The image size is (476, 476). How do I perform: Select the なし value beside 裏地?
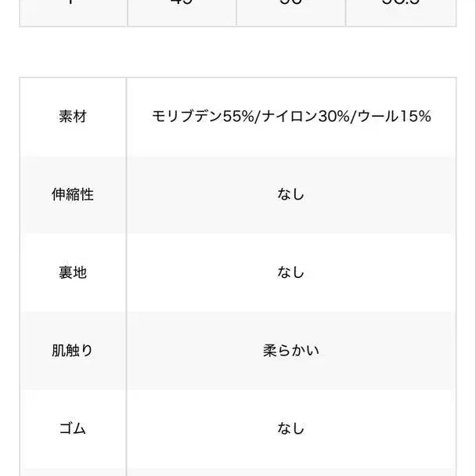290,272
